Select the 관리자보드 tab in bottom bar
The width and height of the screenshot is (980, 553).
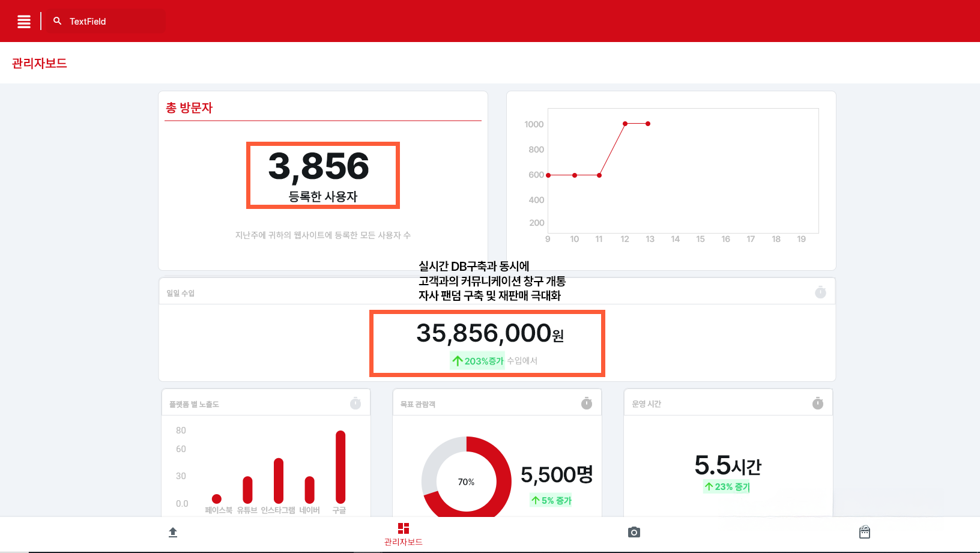tap(404, 534)
